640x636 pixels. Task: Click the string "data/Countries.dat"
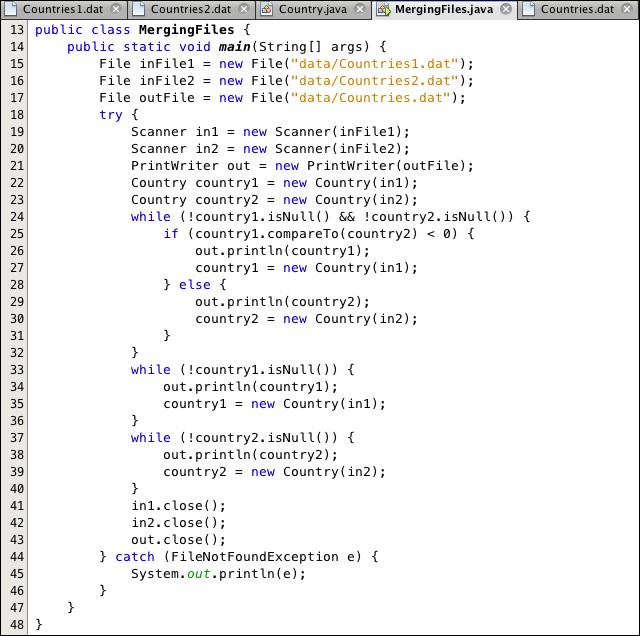click(x=371, y=98)
